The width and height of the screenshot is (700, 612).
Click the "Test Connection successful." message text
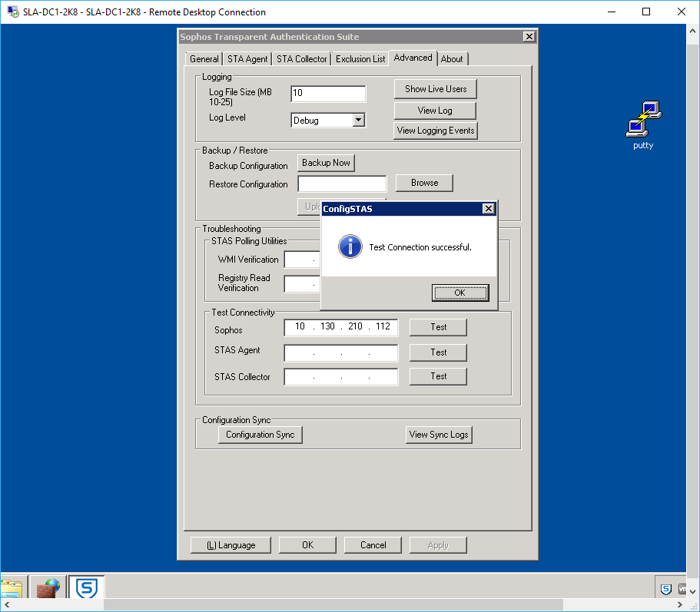point(420,247)
